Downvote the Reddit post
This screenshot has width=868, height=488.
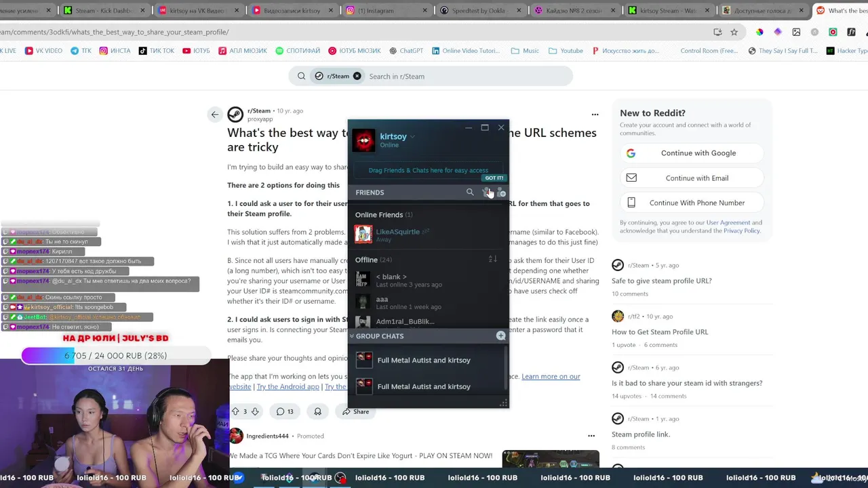(x=255, y=411)
